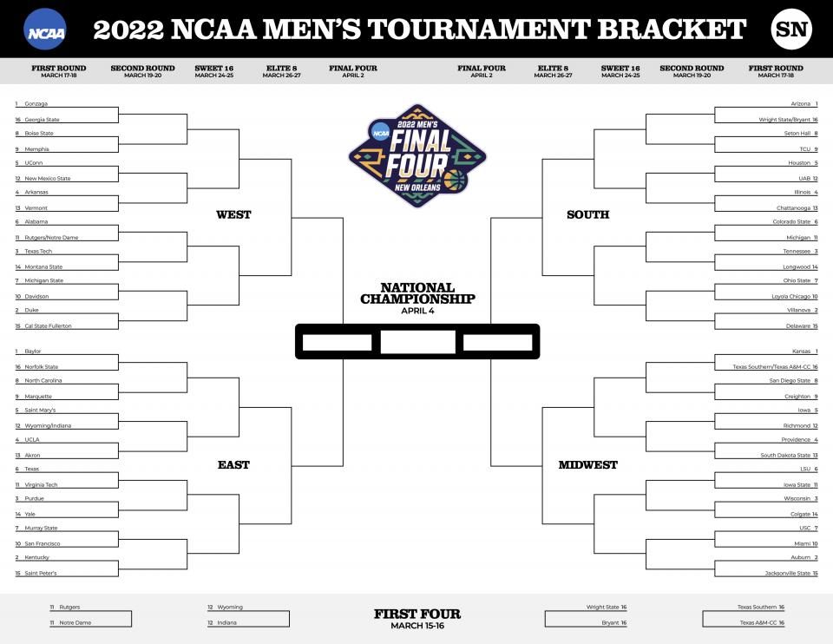Select the left SWEET 16 column header
The width and height of the screenshot is (833, 644).
[214, 71]
